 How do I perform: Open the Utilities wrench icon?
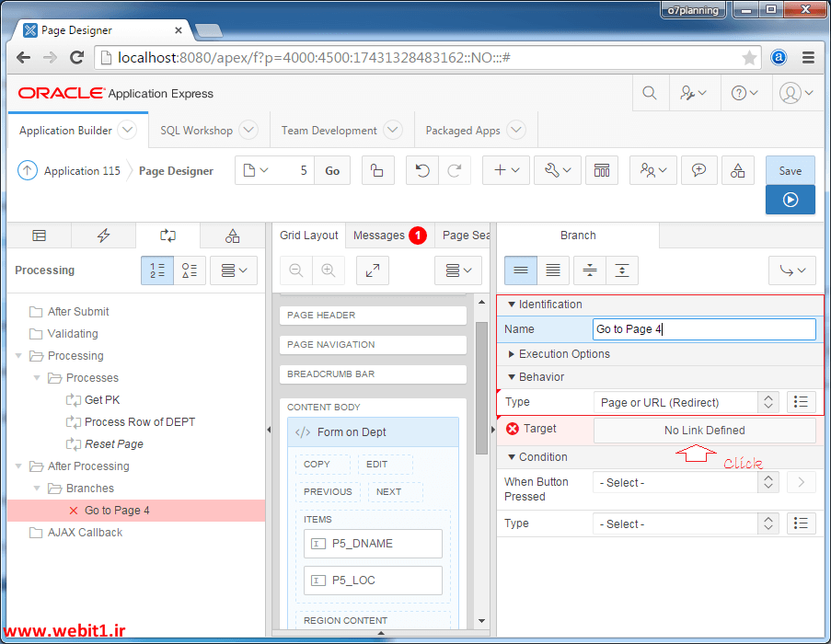tap(552, 170)
